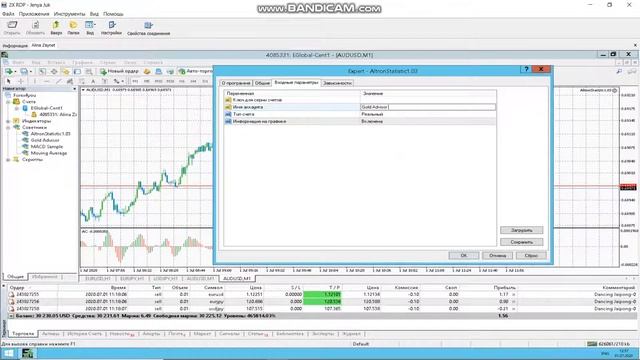The image size is (640, 360).
Task: Click the Новый ордер toolbar button
Action: pyautogui.click(x=120, y=71)
